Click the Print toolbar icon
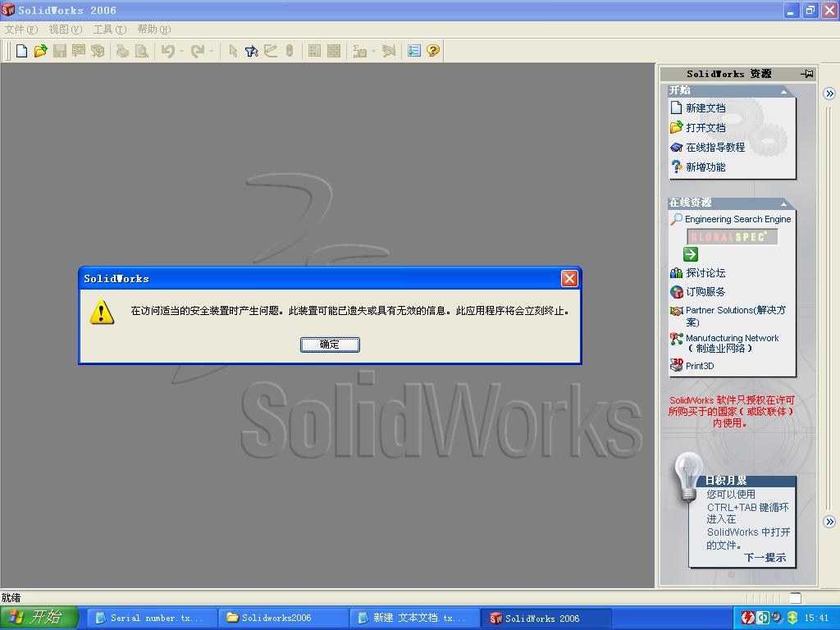The image size is (840, 630). pyautogui.click(x=123, y=51)
